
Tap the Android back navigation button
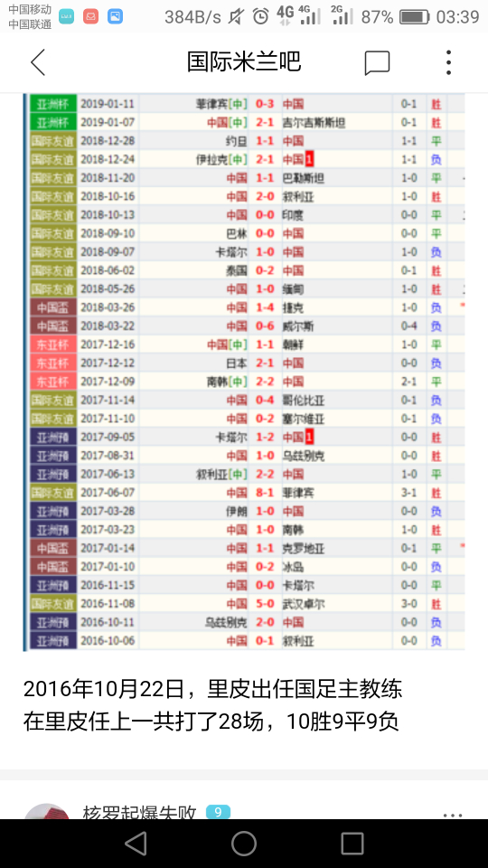[136, 844]
